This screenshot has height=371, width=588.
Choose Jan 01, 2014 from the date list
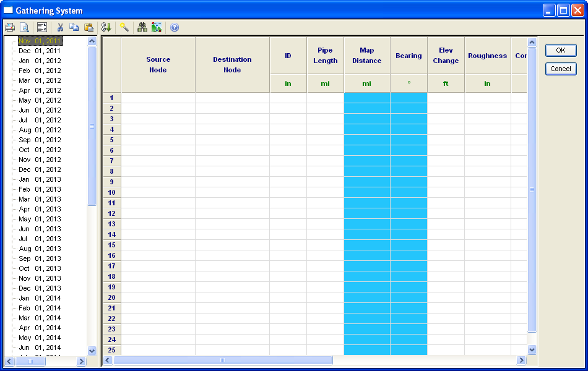40,298
